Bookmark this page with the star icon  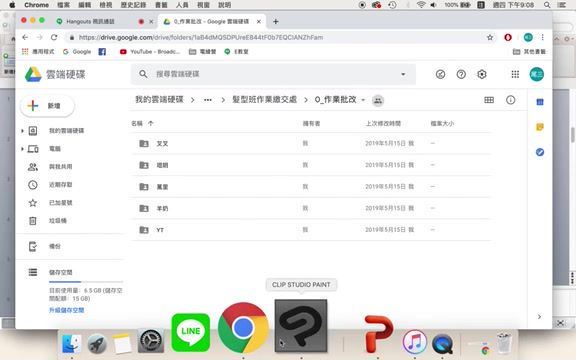click(x=490, y=37)
